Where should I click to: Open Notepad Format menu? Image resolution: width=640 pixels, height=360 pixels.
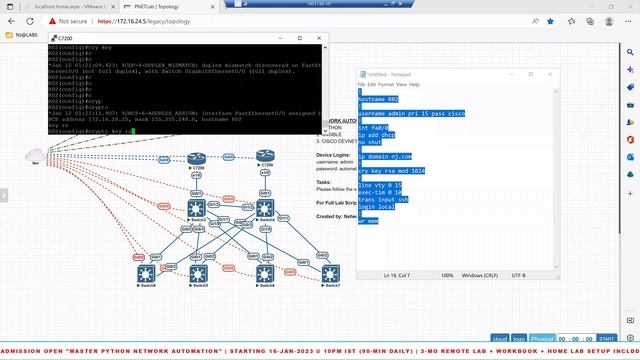386,84
